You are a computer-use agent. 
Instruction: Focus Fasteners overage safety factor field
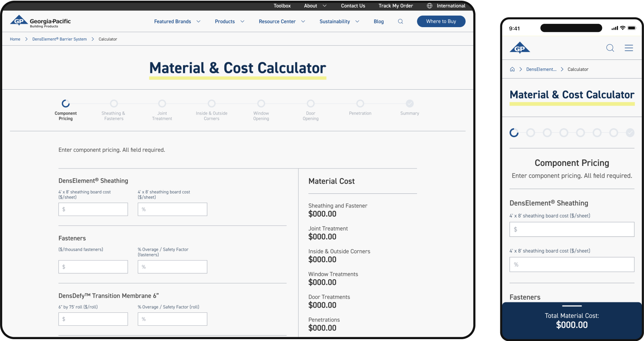click(x=172, y=267)
